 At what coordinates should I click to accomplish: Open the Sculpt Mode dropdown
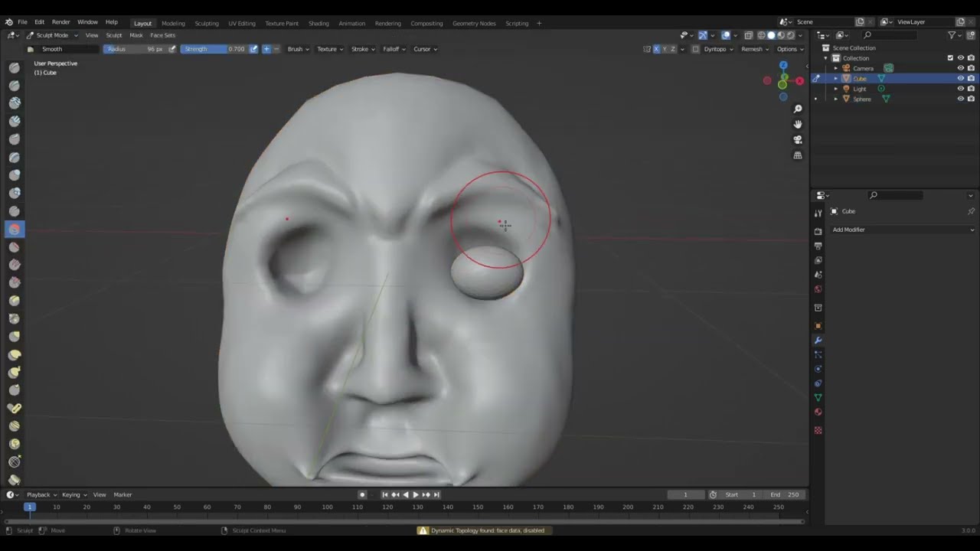(x=52, y=35)
